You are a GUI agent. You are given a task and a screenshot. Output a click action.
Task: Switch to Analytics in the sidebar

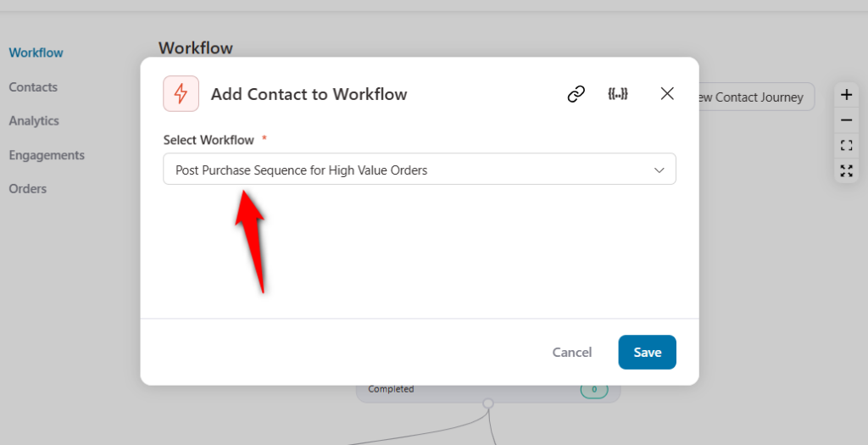pos(34,121)
